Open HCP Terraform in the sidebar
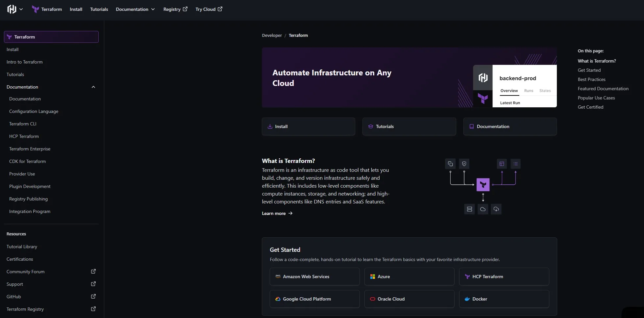The width and height of the screenshot is (644, 318). (24, 136)
